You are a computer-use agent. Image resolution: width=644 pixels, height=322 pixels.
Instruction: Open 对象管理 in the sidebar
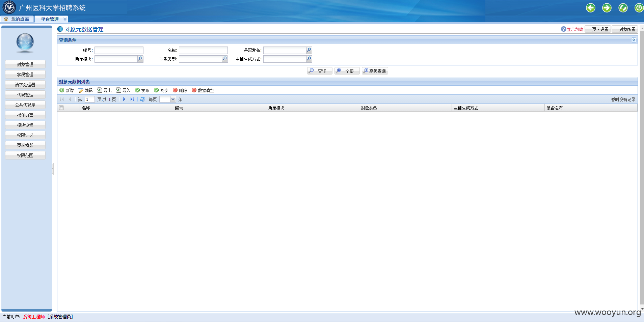25,64
